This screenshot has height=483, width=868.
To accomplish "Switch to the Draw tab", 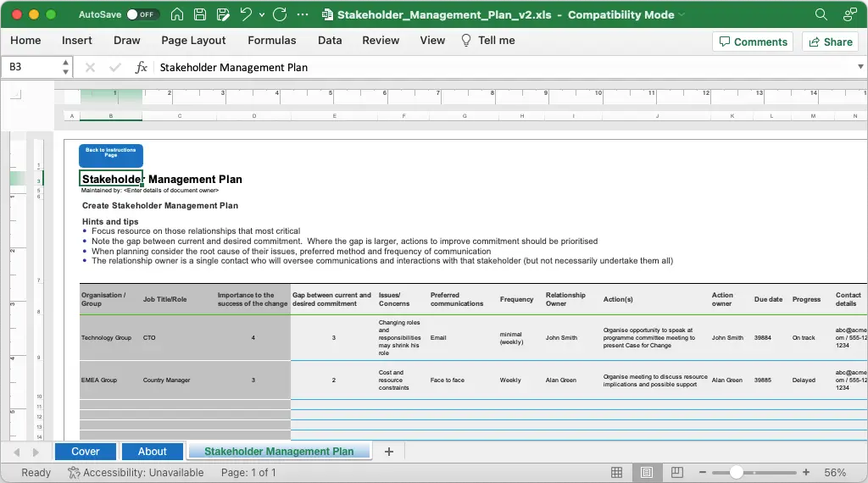I will [127, 41].
